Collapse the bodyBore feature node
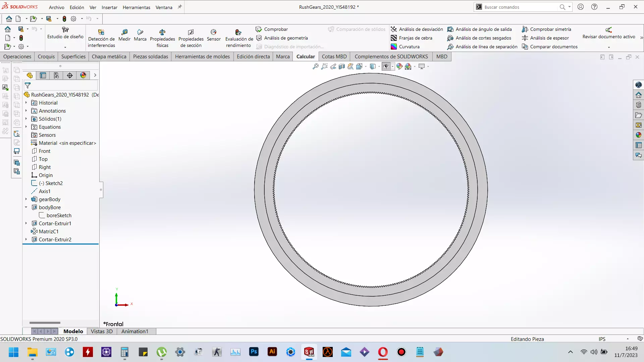Screen dimensions: 644x362 coord(26,207)
